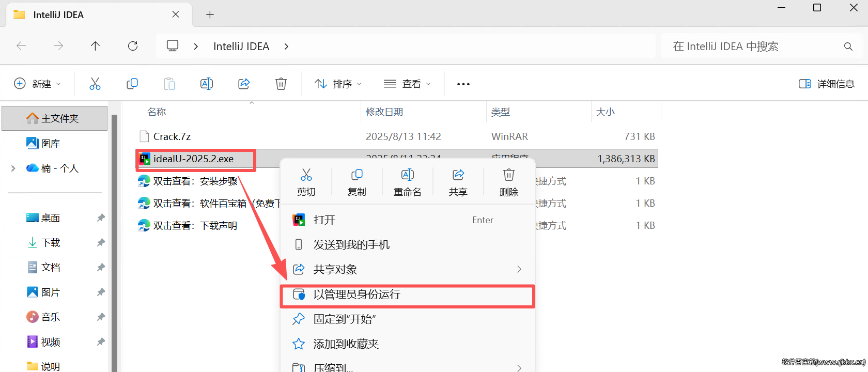Choose 共享 in the context menu
This screenshot has width=868, height=372.
458,182
